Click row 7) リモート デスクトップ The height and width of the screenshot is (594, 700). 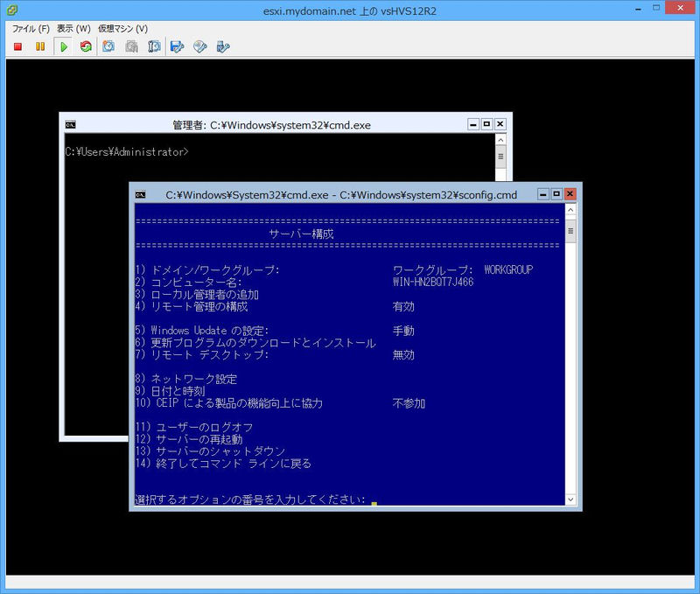[202, 355]
